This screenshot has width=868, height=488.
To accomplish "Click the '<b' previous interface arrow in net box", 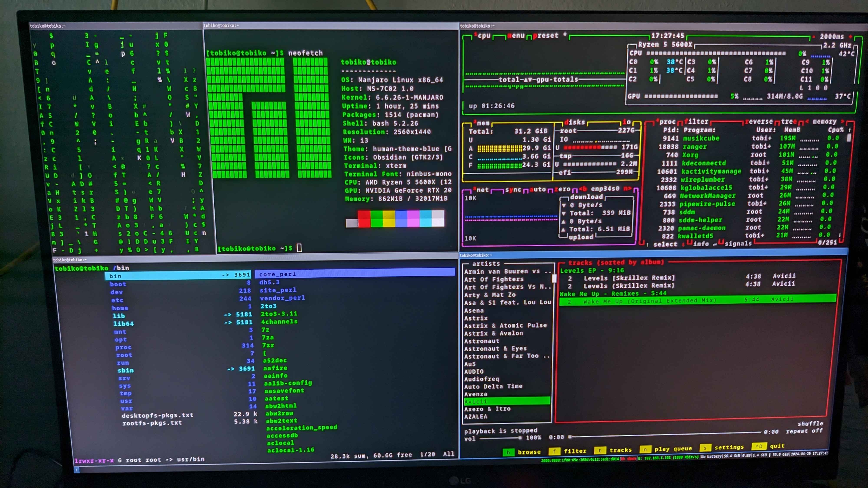I will [583, 189].
